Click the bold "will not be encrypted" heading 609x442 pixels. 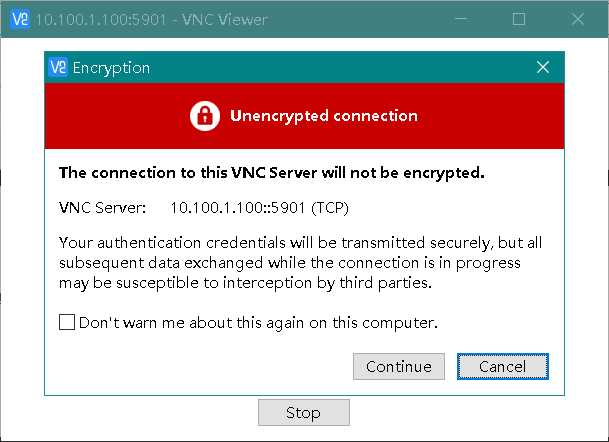271,173
